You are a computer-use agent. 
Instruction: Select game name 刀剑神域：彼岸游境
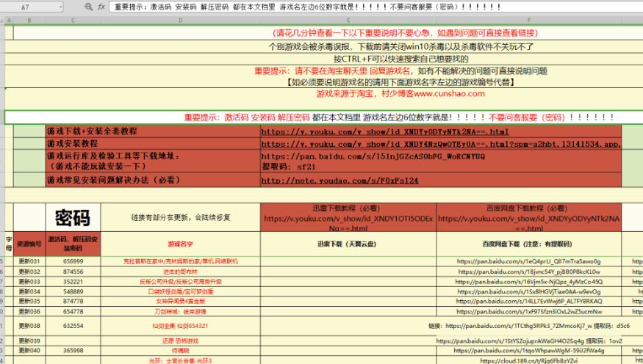181,312
